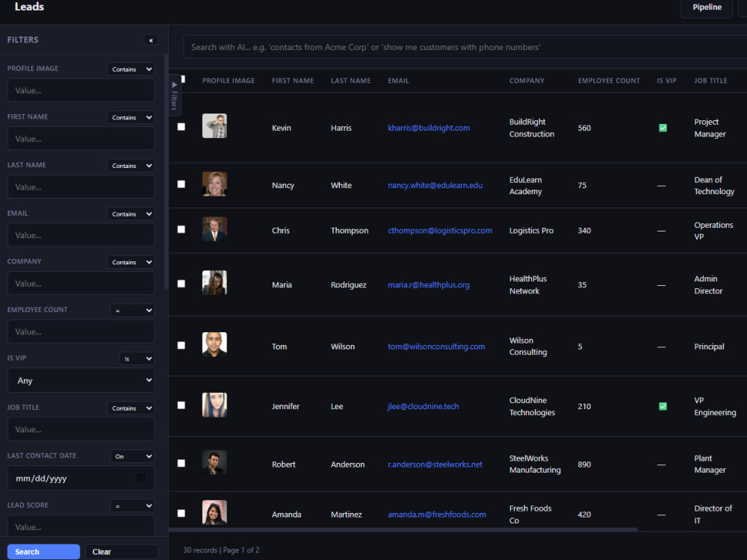
Task: Open email link cthompson@logisticspro.com
Action: (440, 231)
